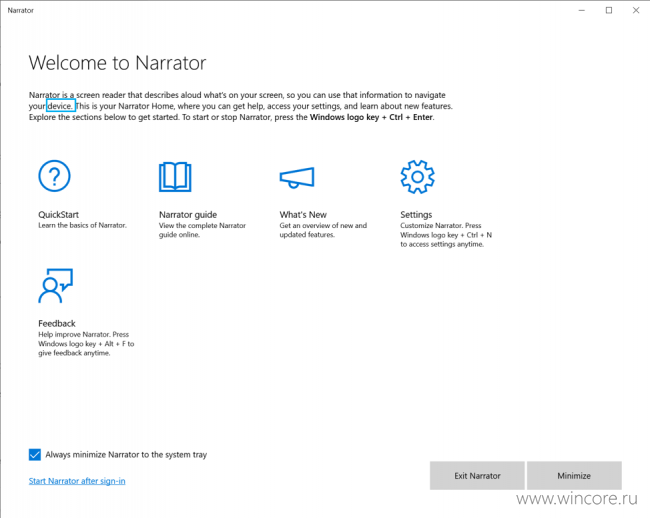650x518 pixels.
Task: Click the Minimize button at bottom
Action: [x=574, y=476]
